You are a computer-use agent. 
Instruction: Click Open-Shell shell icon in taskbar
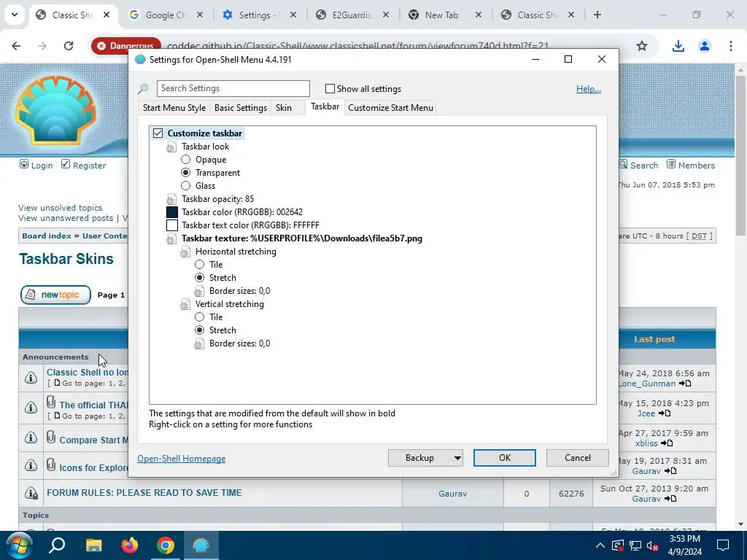tap(201, 545)
